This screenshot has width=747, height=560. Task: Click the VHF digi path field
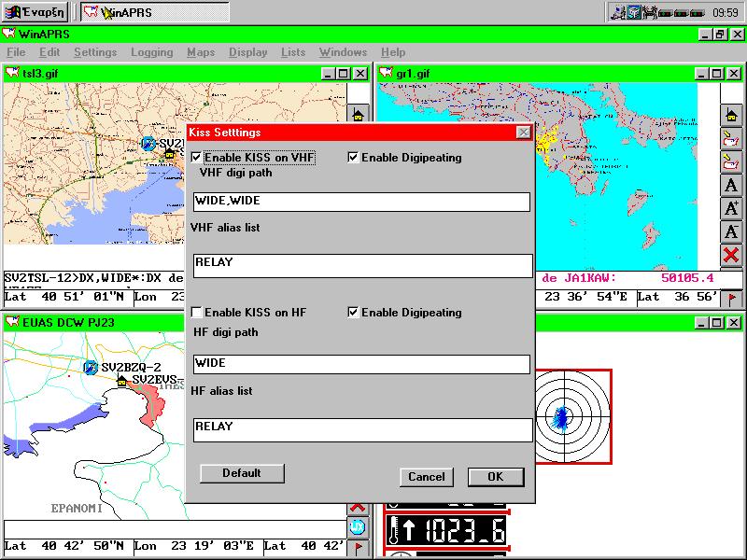361,202
